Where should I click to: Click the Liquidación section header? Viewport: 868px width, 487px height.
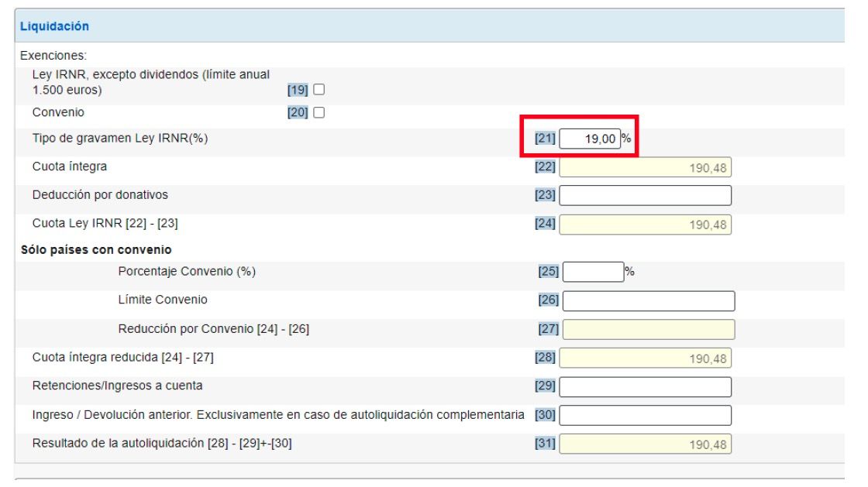(x=54, y=26)
